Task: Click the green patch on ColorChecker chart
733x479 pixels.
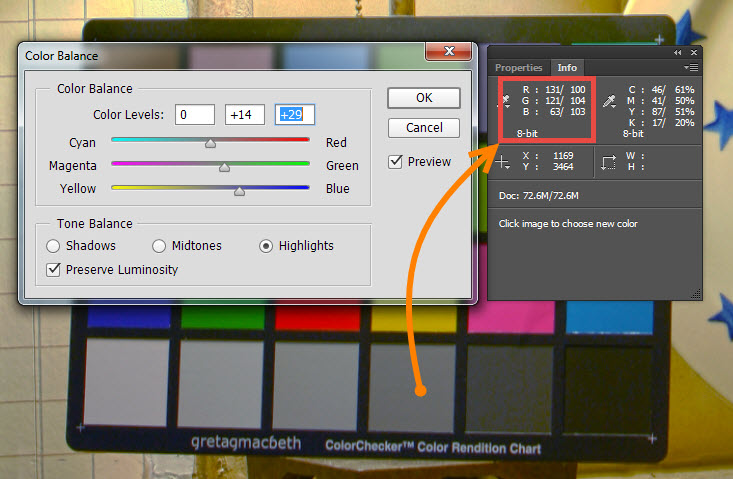Action: (x=223, y=316)
